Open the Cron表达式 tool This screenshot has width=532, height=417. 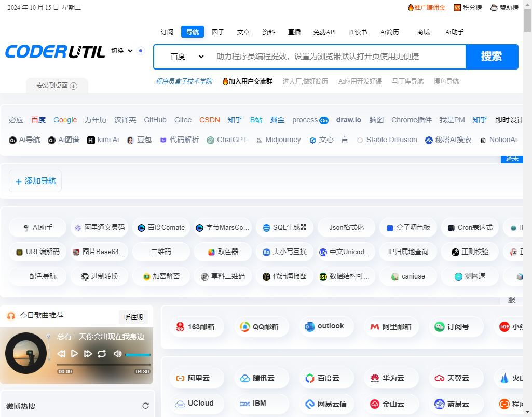point(470,228)
